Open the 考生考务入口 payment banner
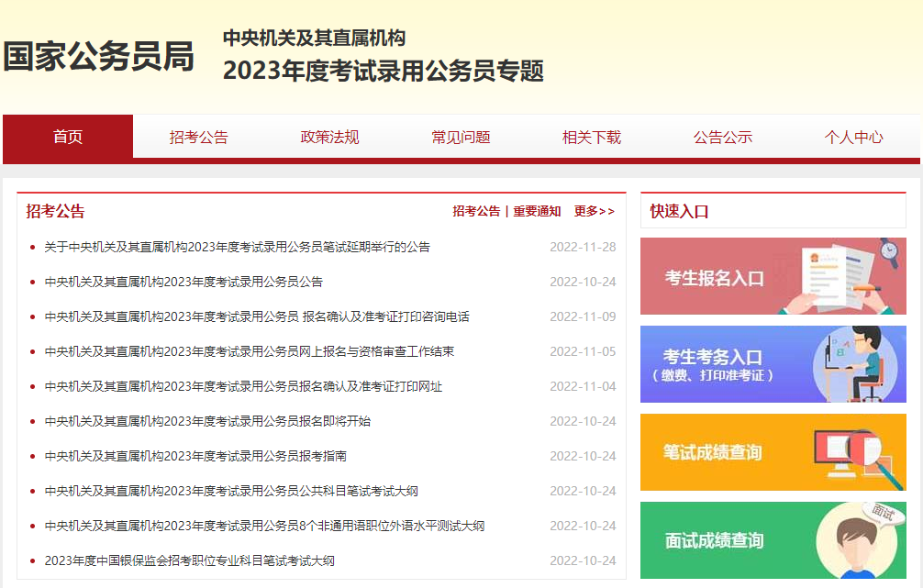This screenshot has width=923, height=588. [773, 364]
